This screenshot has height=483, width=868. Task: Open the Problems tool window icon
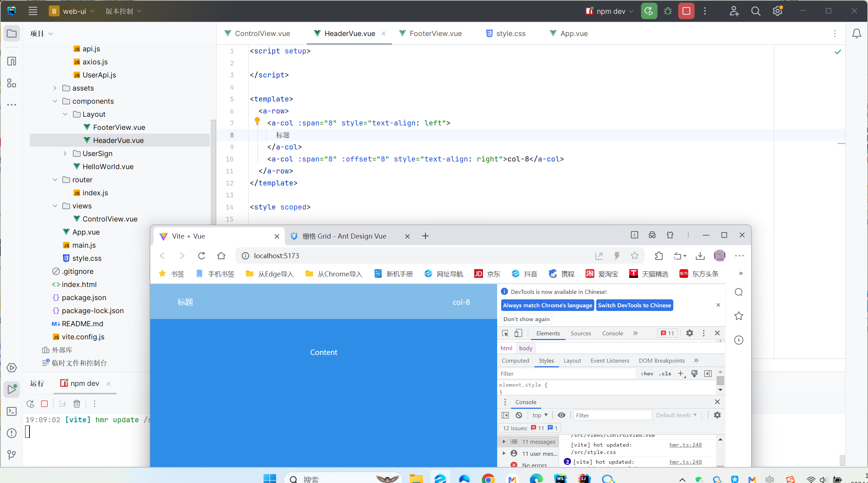coord(12,433)
